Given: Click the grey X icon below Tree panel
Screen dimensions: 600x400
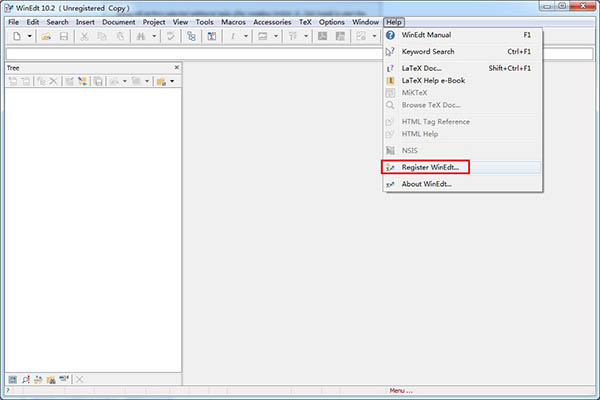Looking at the screenshot, I should pyautogui.click(x=79, y=379).
